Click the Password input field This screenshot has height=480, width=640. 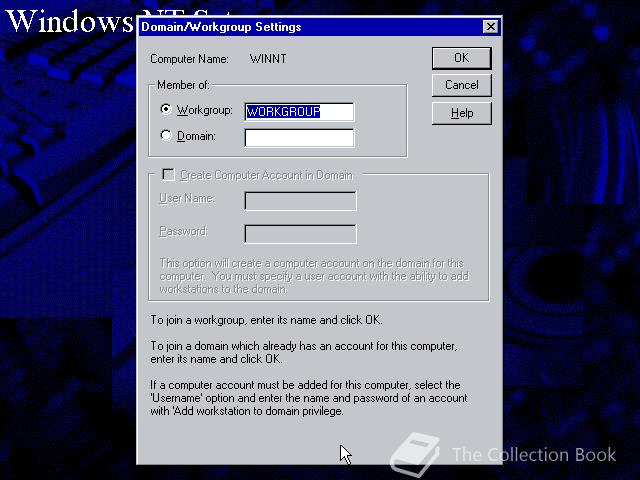point(300,234)
